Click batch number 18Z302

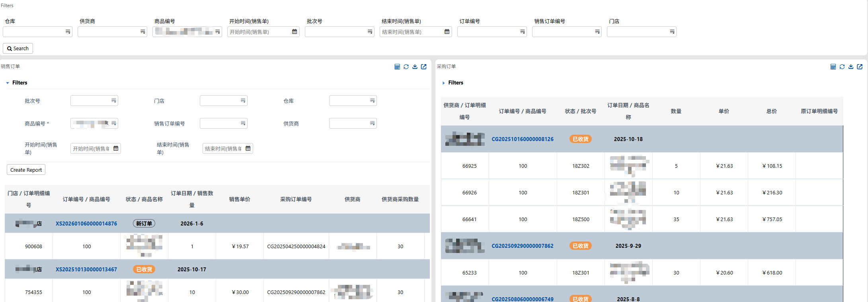tap(581, 166)
